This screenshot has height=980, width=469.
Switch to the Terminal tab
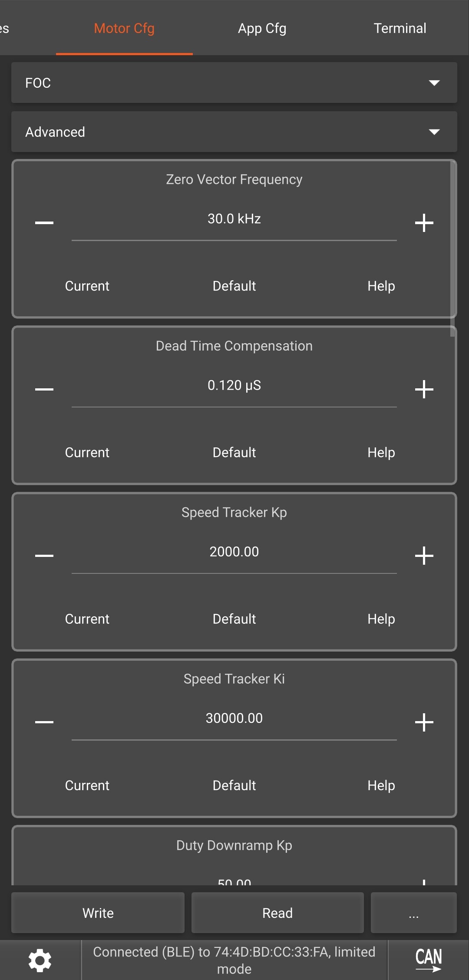coord(400,28)
